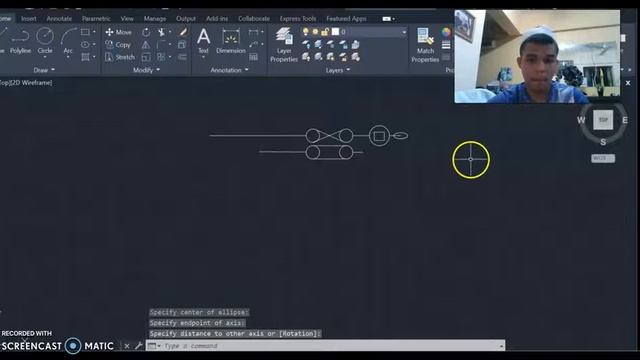Activate the Stretch command
The image size is (640, 360).
[120, 57]
